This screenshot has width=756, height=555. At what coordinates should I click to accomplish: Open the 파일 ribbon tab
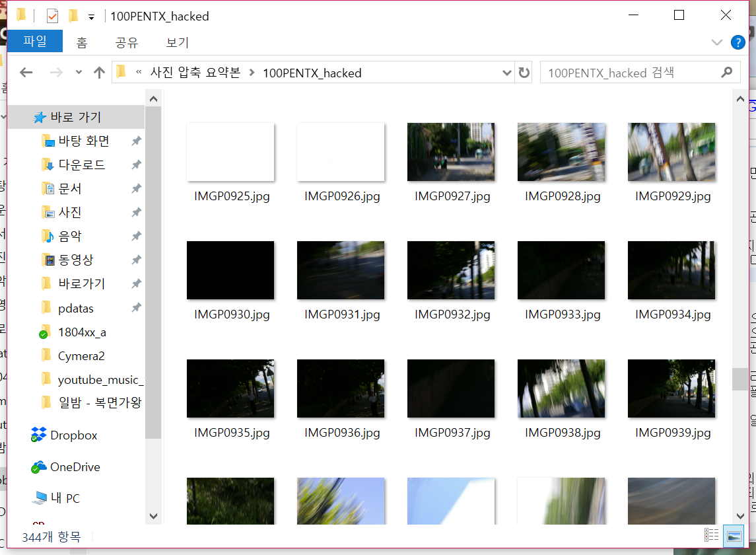click(35, 41)
